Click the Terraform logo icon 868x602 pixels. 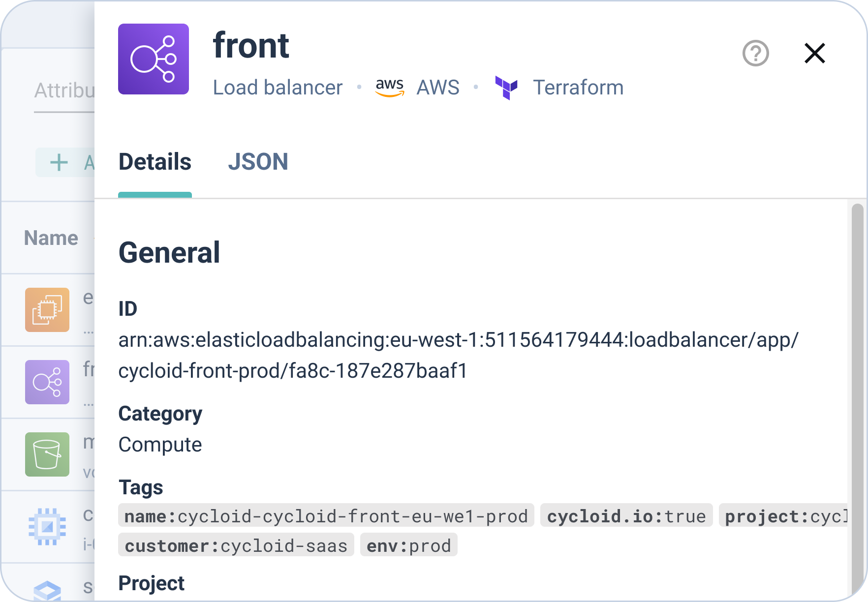tap(506, 88)
